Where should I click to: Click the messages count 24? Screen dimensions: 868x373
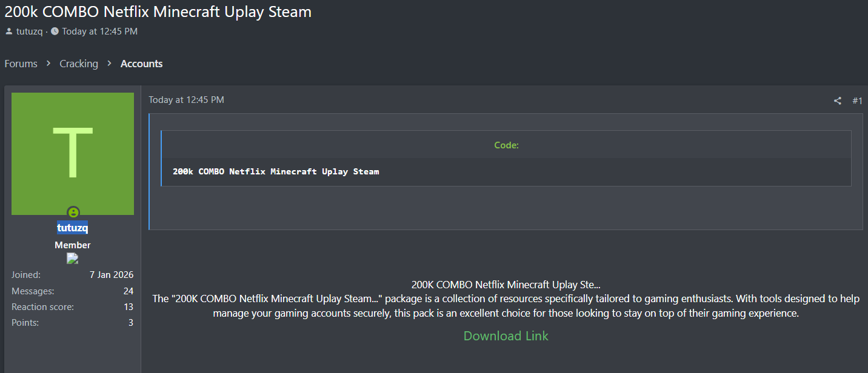[x=129, y=291]
